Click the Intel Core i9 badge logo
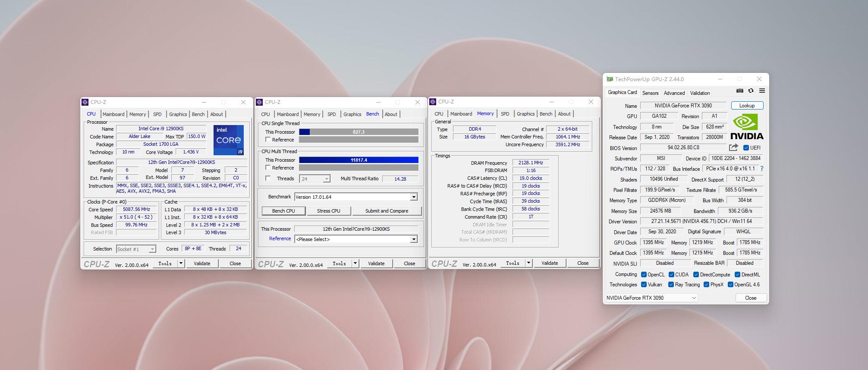 [229, 140]
